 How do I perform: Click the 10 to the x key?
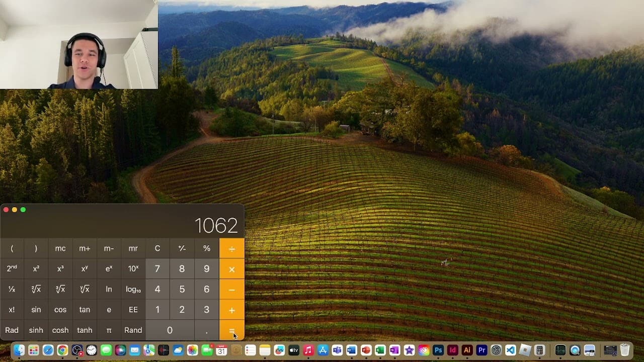coord(133,269)
